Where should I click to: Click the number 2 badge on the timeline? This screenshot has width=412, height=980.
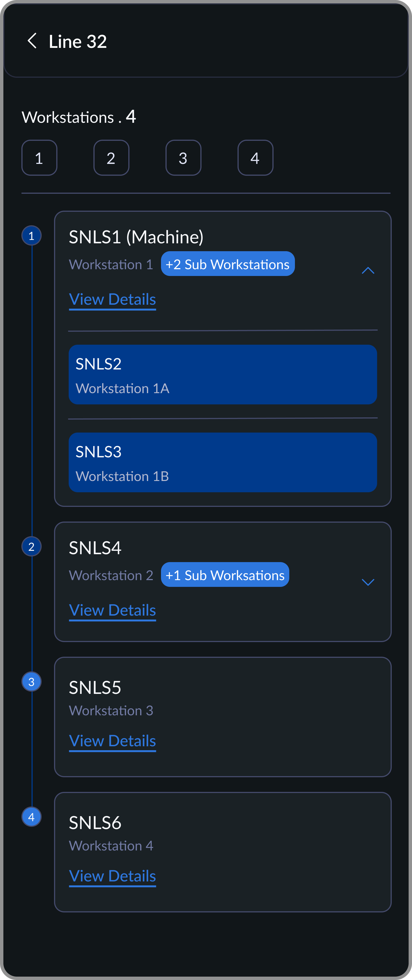click(32, 546)
